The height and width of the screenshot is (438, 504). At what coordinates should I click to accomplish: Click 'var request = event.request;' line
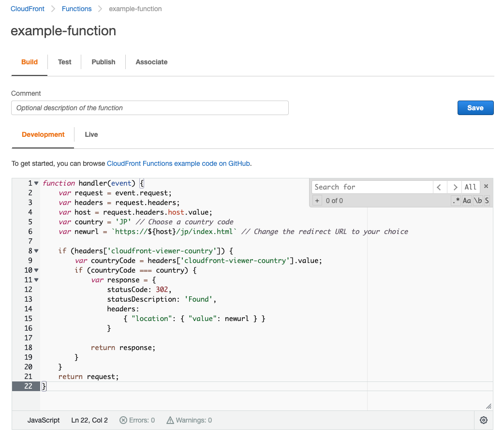click(115, 193)
